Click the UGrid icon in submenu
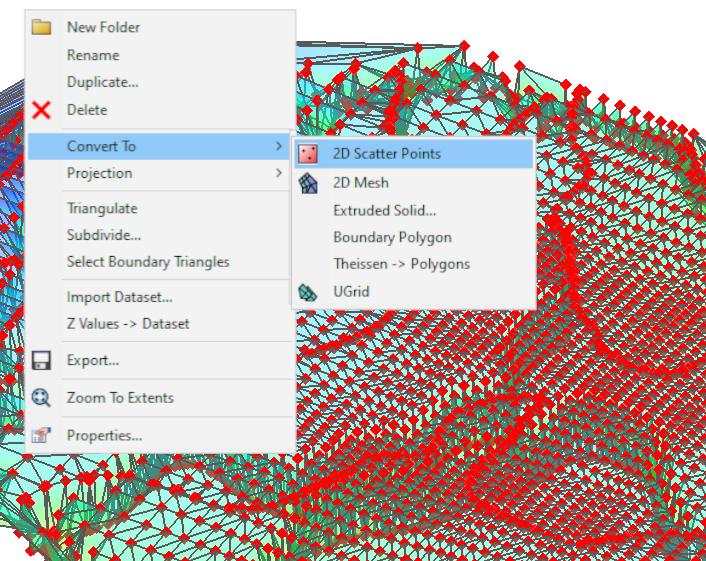The height and width of the screenshot is (561, 706). click(309, 293)
